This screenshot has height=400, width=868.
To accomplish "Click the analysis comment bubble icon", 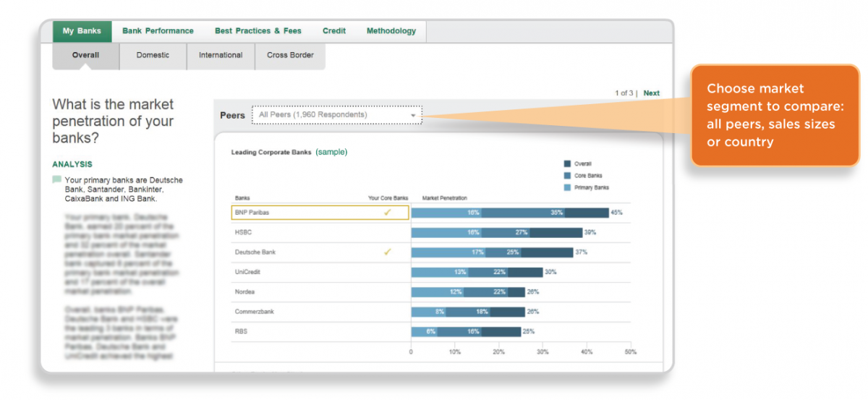I will coord(56,179).
